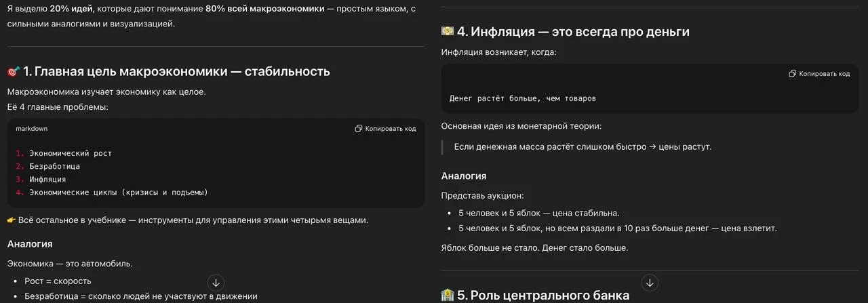The height and width of the screenshot is (303, 868).
Task: Click the copy icon in the markdown code block
Action: click(x=359, y=129)
